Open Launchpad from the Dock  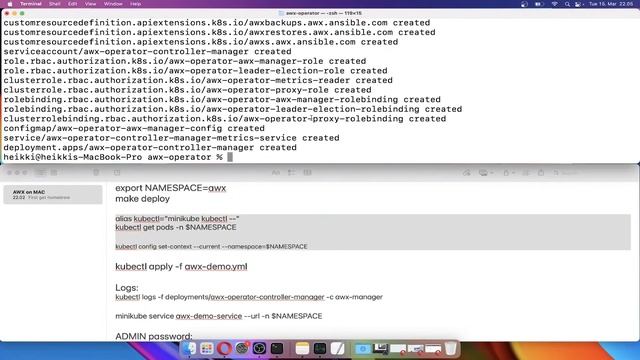coord(207,348)
